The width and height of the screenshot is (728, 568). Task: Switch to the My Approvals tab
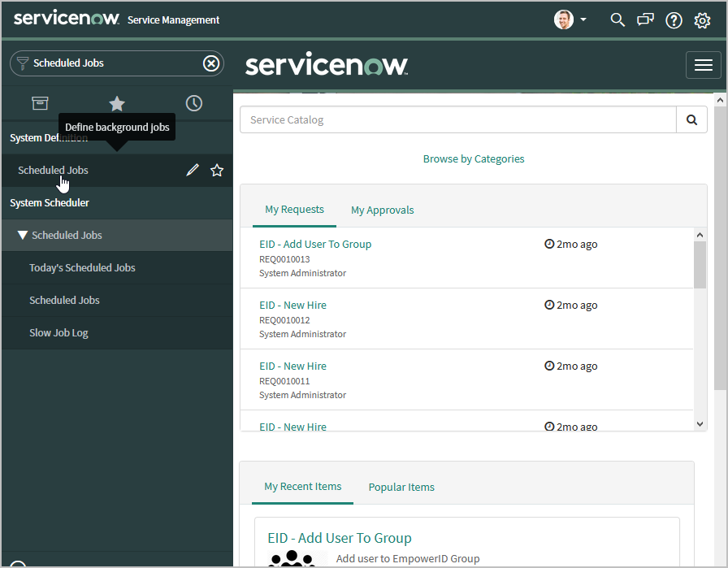tap(382, 210)
